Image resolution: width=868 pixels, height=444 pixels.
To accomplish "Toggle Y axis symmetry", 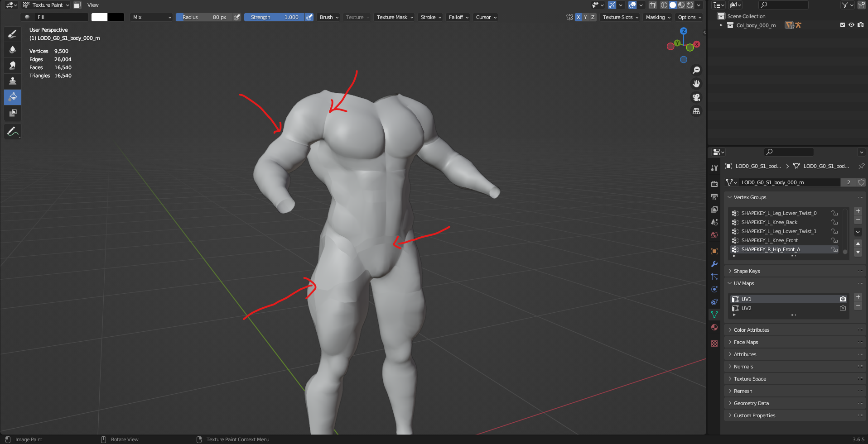I will tap(585, 17).
